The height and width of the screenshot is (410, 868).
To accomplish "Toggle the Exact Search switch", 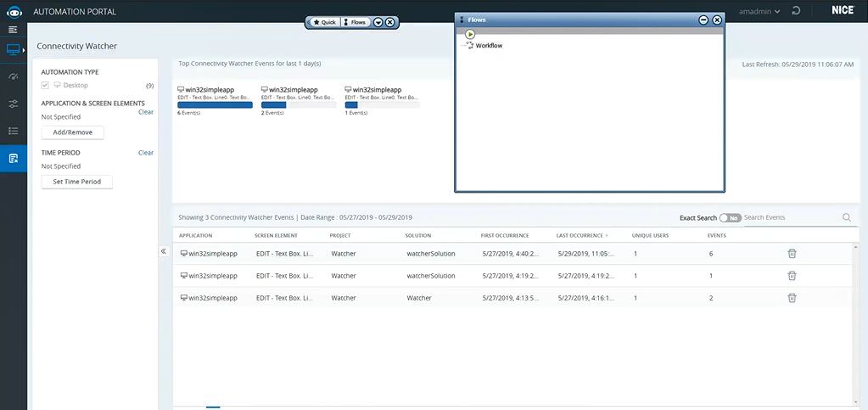I will tap(730, 218).
